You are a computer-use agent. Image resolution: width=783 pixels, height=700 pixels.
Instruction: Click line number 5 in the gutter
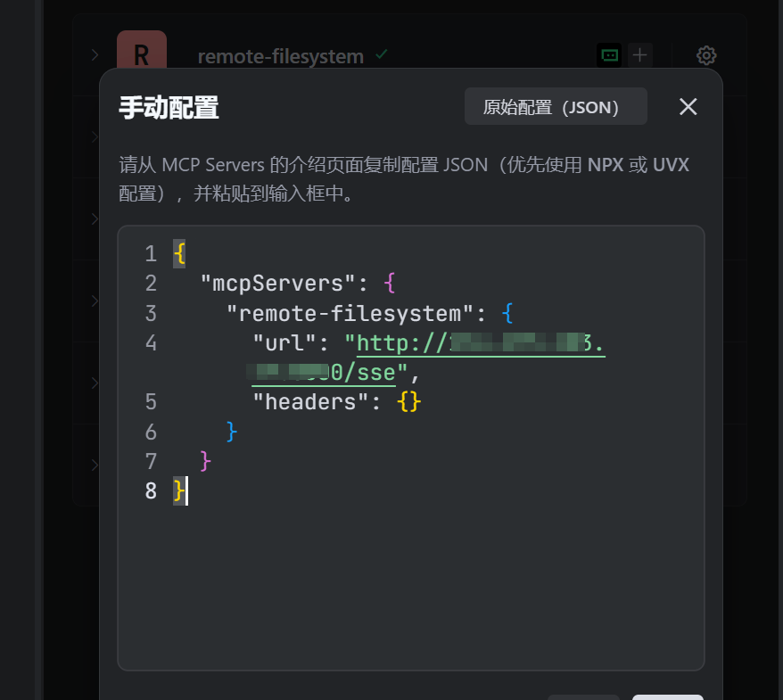click(x=151, y=402)
